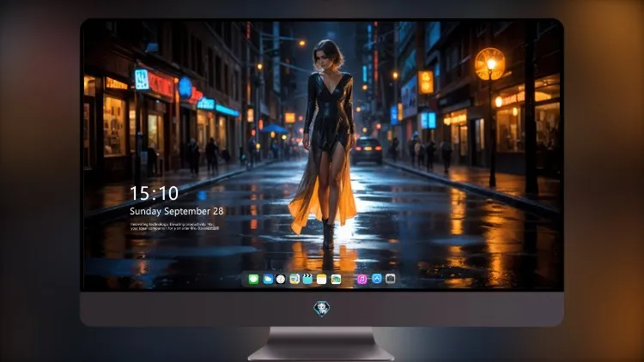Open the photo gallery app in dock
The width and height of the screenshot is (644, 362).
[336, 279]
